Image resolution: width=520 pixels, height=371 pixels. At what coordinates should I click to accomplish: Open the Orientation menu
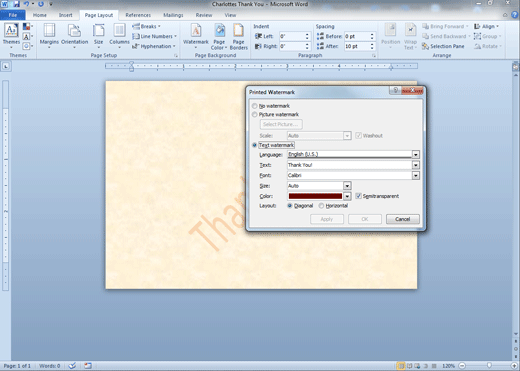click(x=75, y=35)
